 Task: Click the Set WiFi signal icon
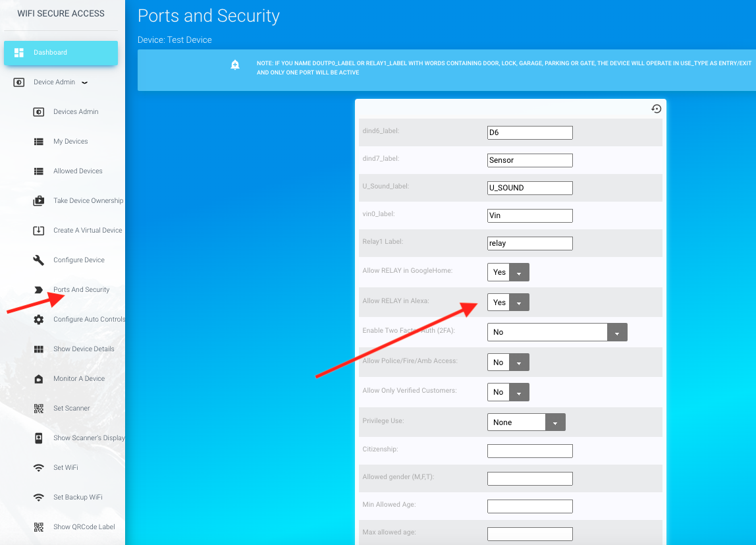tap(39, 468)
